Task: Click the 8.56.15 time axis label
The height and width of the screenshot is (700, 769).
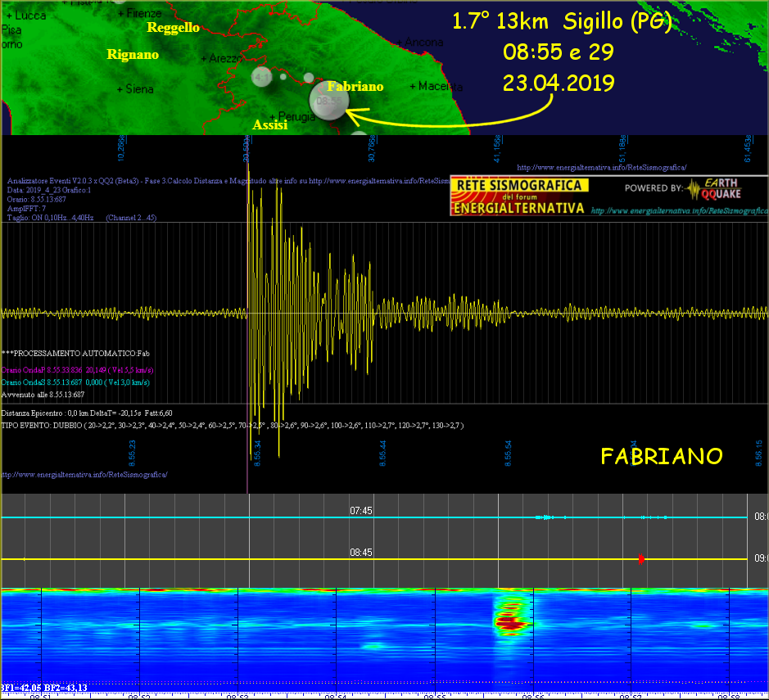Action: click(x=758, y=453)
